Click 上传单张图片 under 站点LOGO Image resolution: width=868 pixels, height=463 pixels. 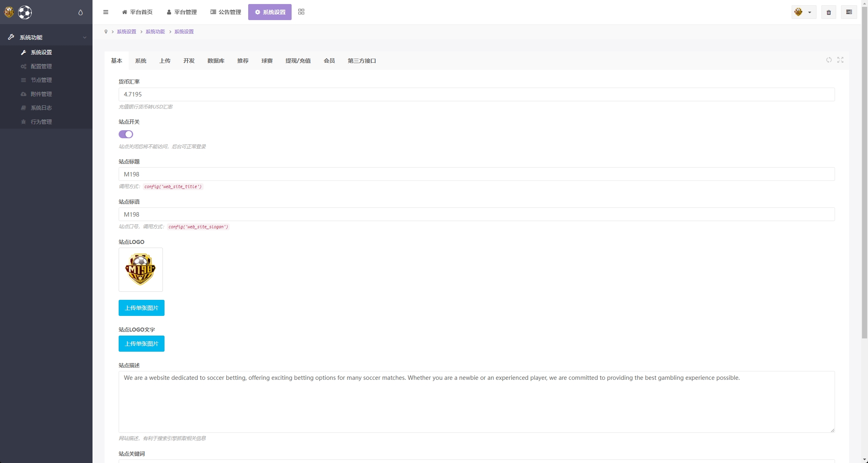(x=141, y=308)
